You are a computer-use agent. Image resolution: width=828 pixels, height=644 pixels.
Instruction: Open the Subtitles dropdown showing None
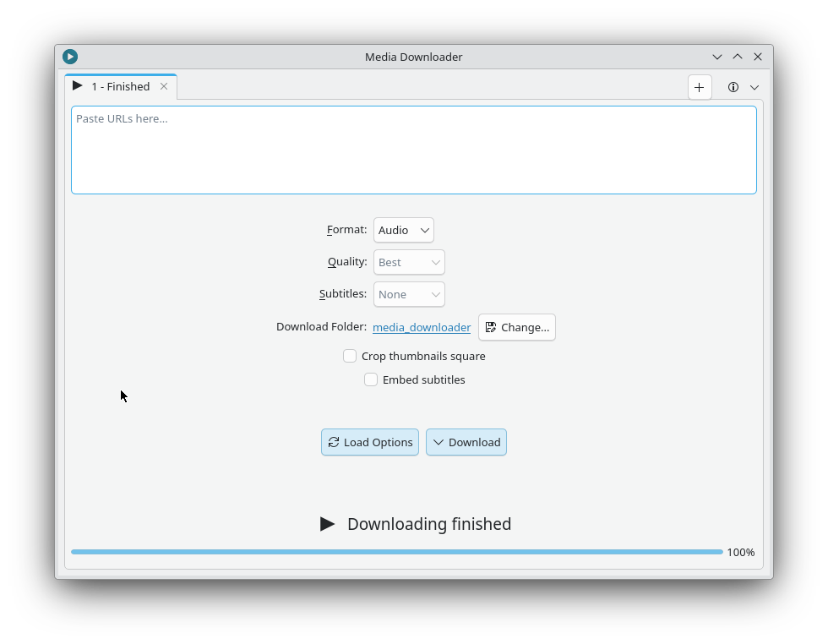pyautogui.click(x=409, y=294)
